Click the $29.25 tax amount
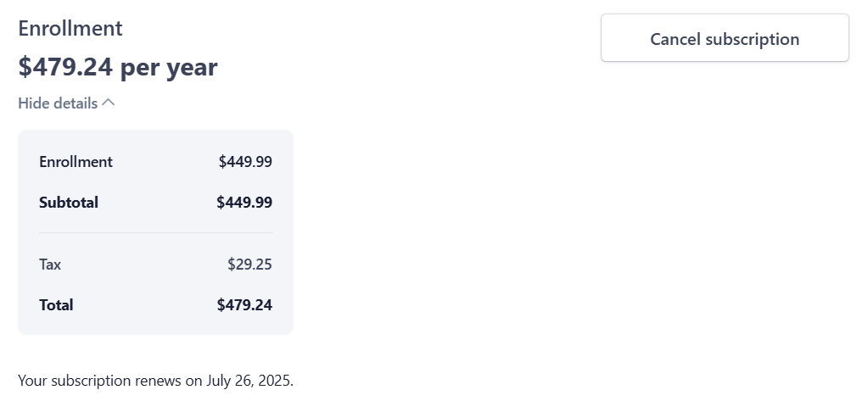This screenshot has height=401, width=868. coord(249,265)
